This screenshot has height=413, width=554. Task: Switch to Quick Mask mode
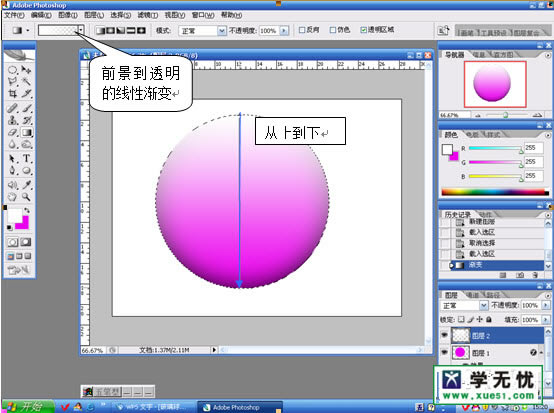25,242
